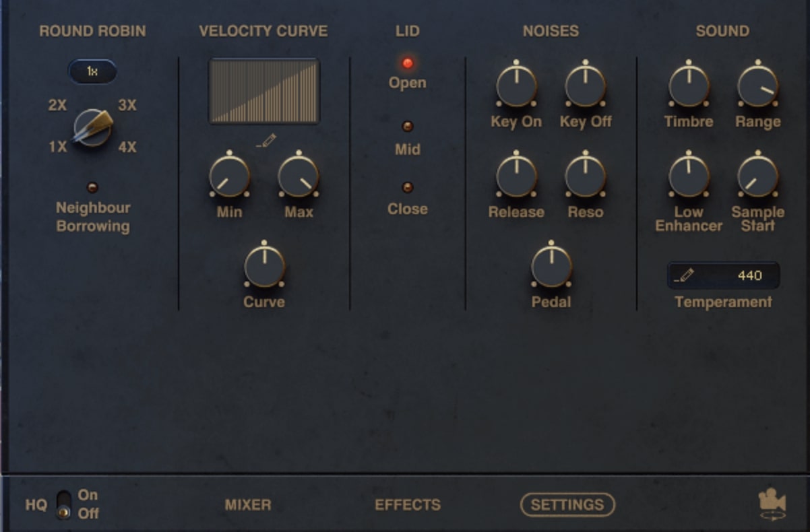Click the pencil icon under velocity curve display

point(266,140)
